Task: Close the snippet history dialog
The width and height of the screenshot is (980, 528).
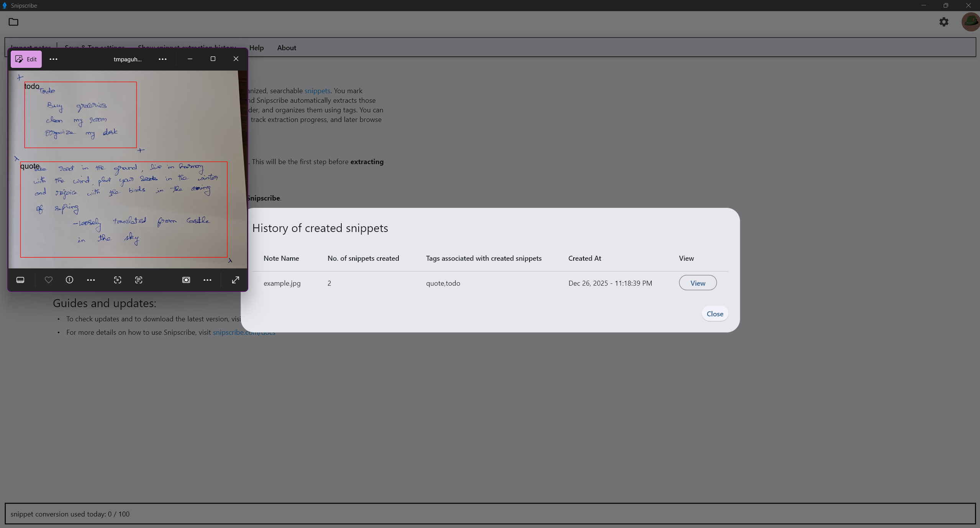Action: [x=715, y=313]
